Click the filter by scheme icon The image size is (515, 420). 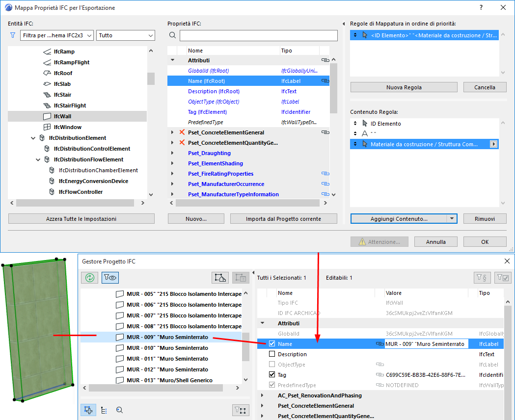(482, 278)
